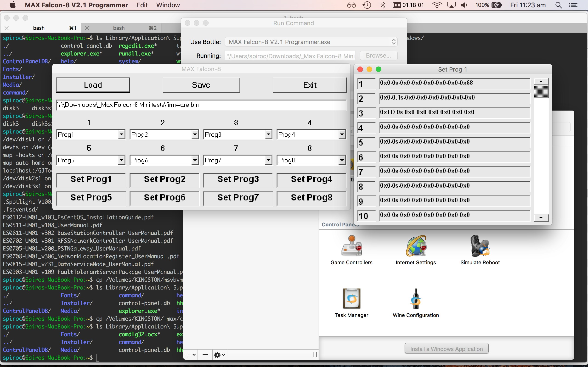
Task: Open the Edit menu
Action: 142,5
